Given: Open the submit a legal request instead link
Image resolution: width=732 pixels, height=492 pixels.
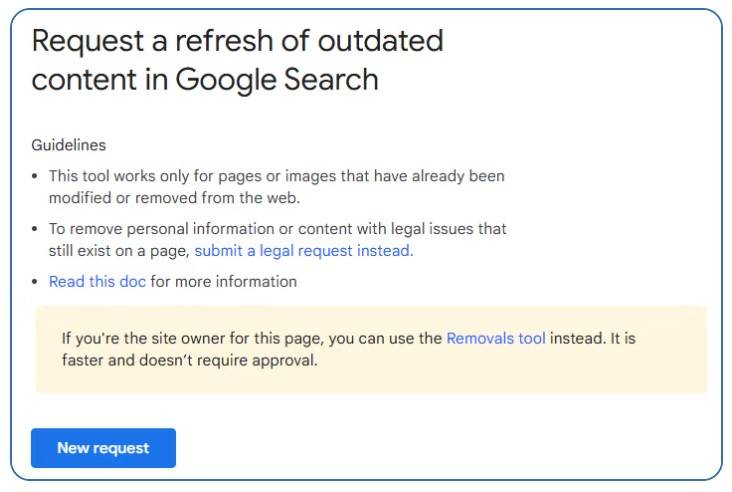Looking at the screenshot, I should (304, 251).
